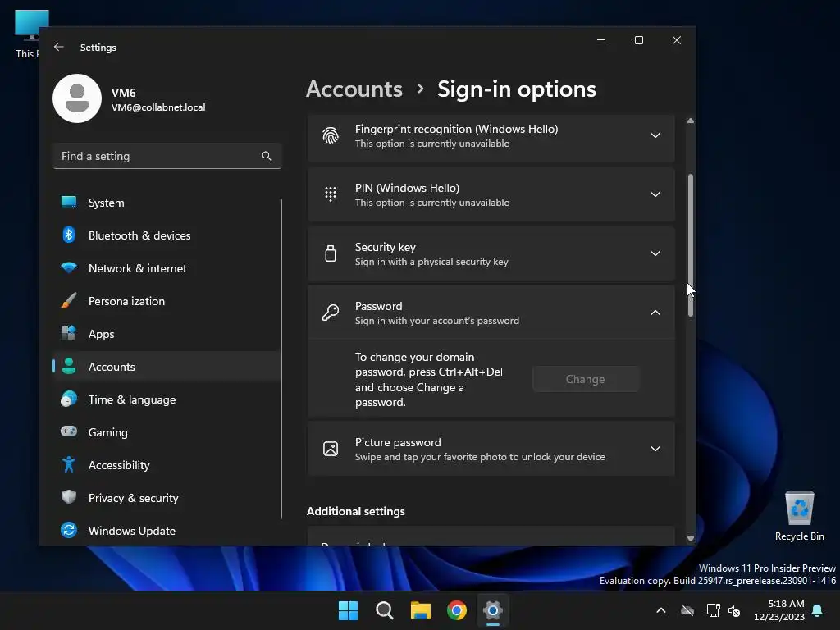Click the VM6 user avatar picture
The width and height of the screenshot is (840, 630).
77,98
